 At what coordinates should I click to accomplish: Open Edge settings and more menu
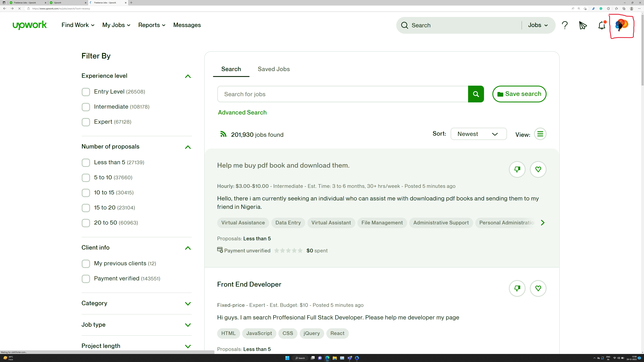coord(639,9)
